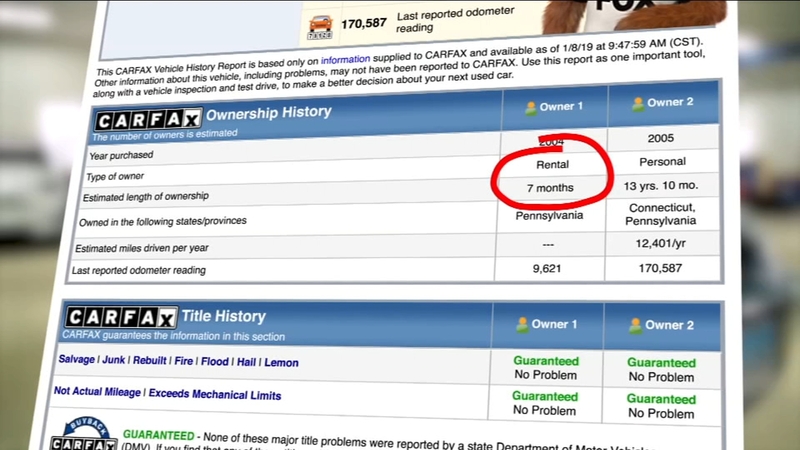Viewport: 800px width, 450px height.
Task: Click the 'Year purchased' row label
Action: [121, 155]
